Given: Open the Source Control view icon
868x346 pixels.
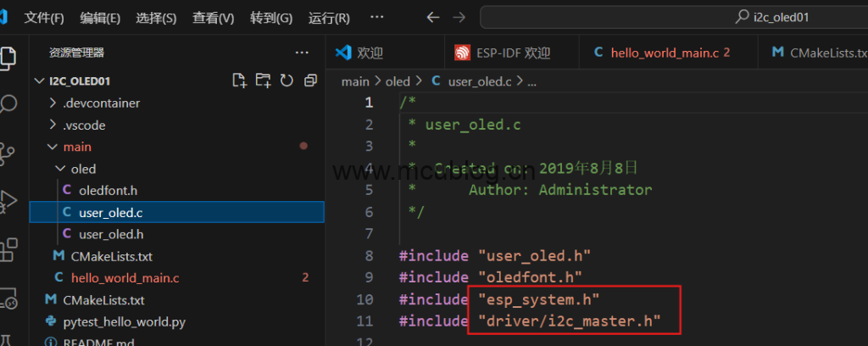Looking at the screenshot, I should 8,153.
